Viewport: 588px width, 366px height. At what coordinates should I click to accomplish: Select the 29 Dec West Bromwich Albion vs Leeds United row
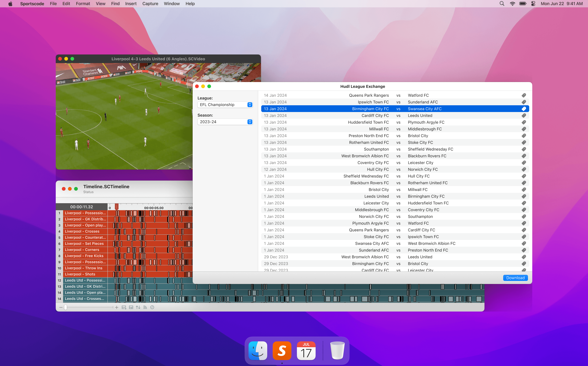click(x=395, y=257)
